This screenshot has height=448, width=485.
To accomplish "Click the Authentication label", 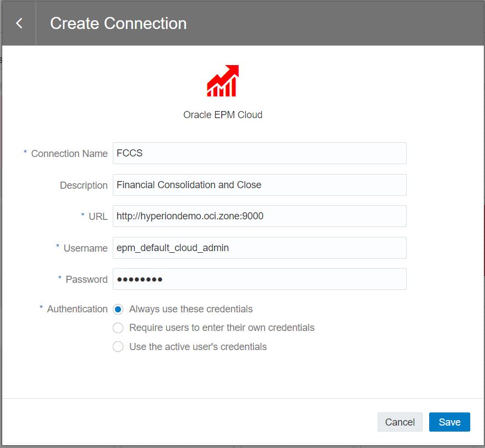I will point(78,309).
